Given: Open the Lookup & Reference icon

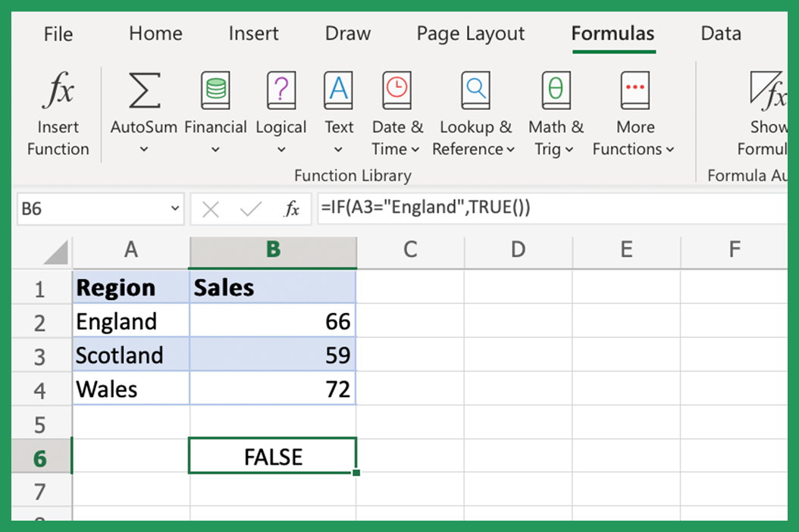Looking at the screenshot, I should 475,91.
